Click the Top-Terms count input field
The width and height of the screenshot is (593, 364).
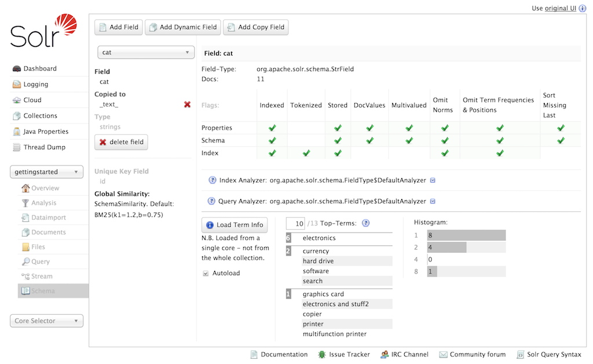click(x=295, y=224)
